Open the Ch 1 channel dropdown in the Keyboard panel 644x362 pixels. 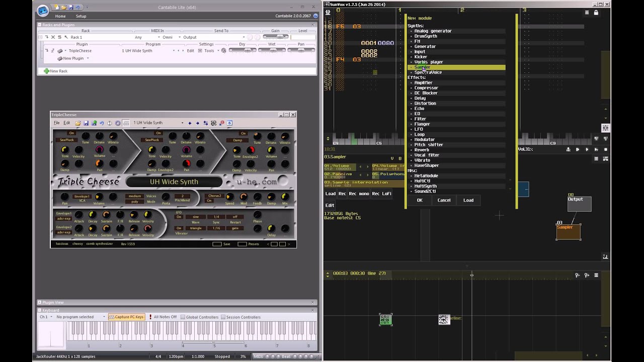click(46, 317)
